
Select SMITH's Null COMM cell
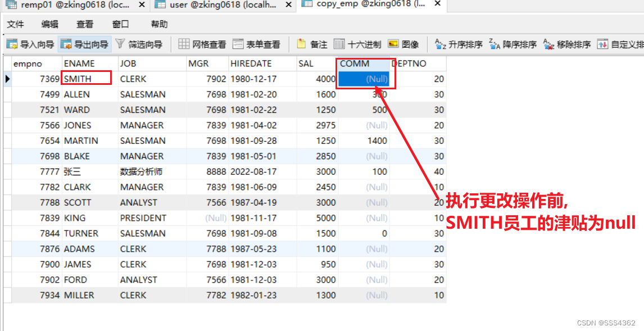click(x=364, y=79)
